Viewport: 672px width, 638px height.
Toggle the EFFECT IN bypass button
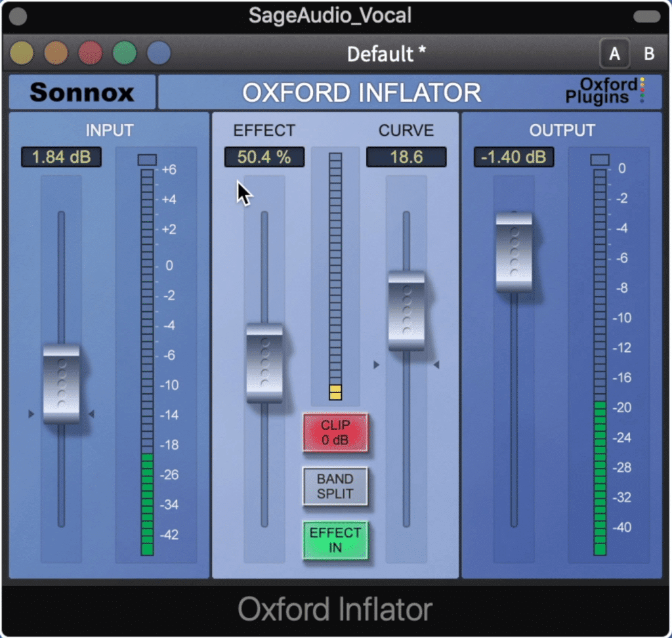coord(335,540)
